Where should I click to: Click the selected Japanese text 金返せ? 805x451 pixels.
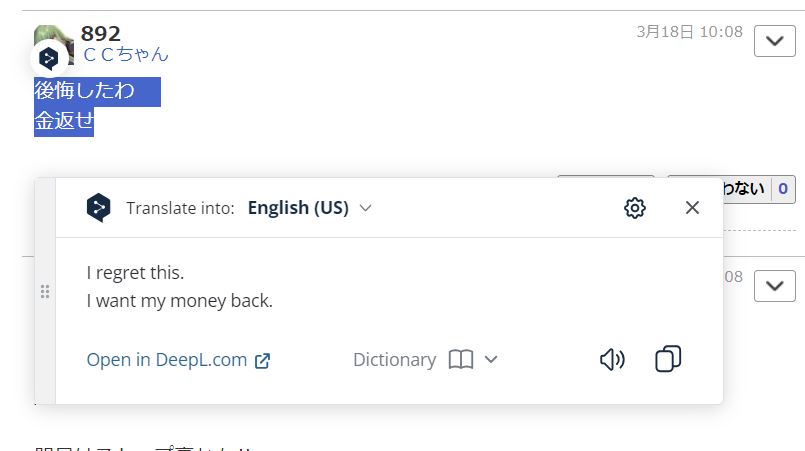(64, 121)
